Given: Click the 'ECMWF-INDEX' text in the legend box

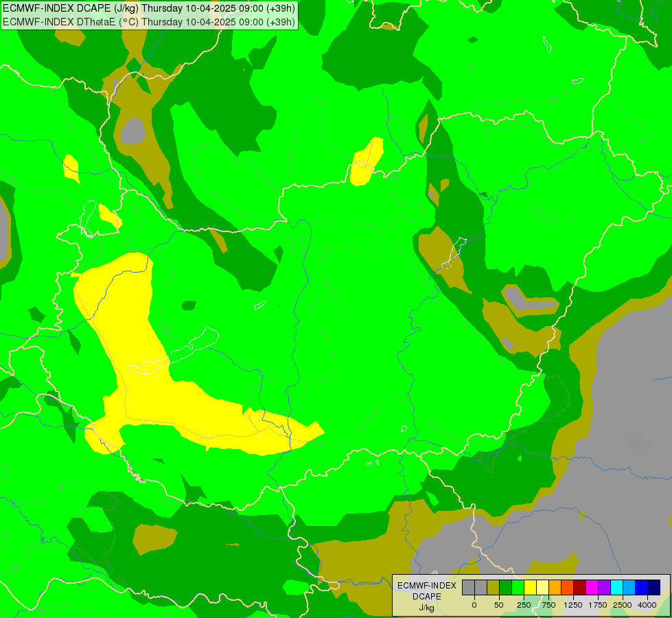Looking at the screenshot, I should tap(427, 586).
